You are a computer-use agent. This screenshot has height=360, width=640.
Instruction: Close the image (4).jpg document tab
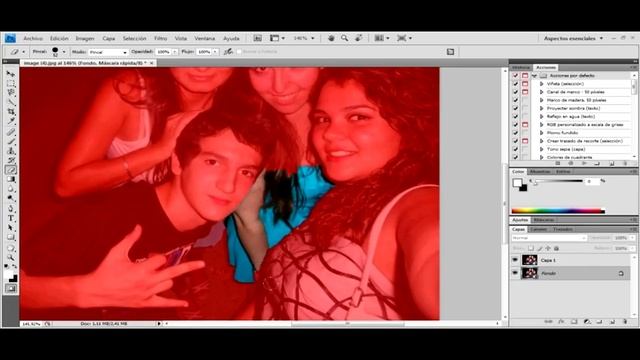coord(151,63)
